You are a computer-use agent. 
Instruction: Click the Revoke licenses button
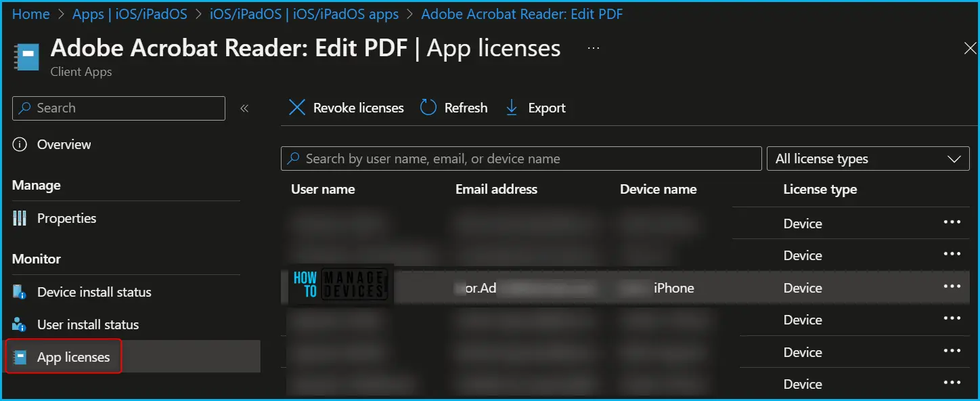[347, 108]
